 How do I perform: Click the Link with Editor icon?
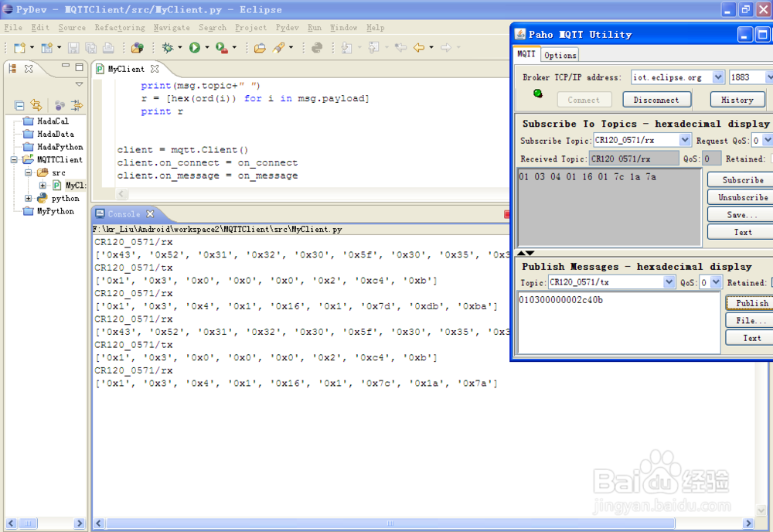click(x=36, y=105)
